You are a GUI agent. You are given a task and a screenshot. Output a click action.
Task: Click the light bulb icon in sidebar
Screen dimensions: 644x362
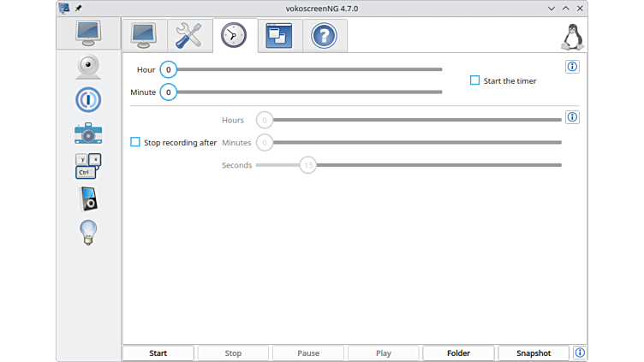(88, 232)
